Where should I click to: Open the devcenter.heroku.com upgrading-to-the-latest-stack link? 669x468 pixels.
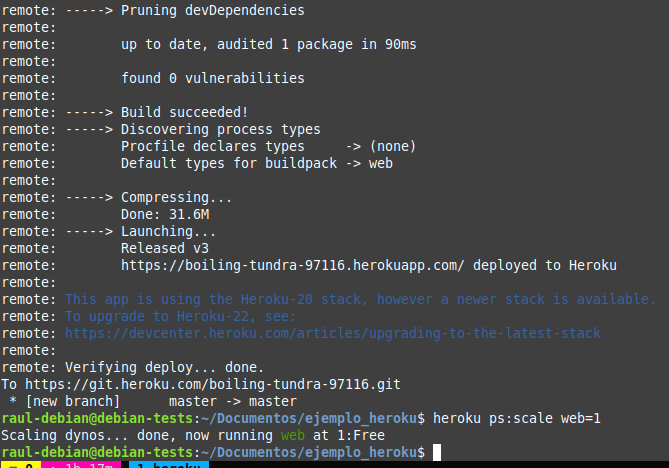click(332, 333)
